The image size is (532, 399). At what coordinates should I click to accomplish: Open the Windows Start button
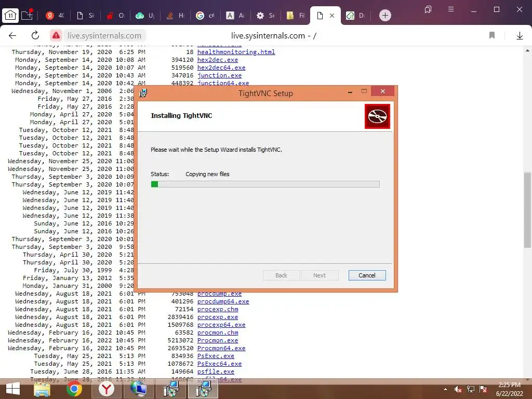(x=13, y=389)
